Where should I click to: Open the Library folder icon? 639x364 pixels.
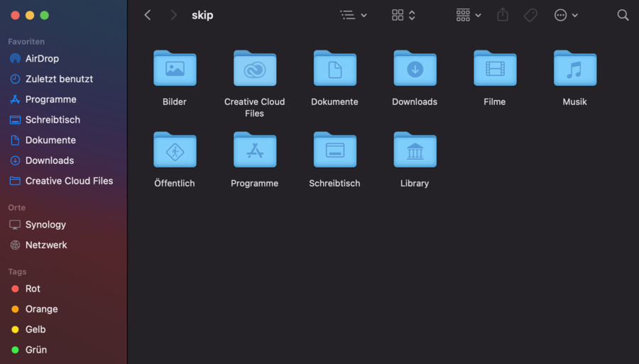(x=415, y=150)
